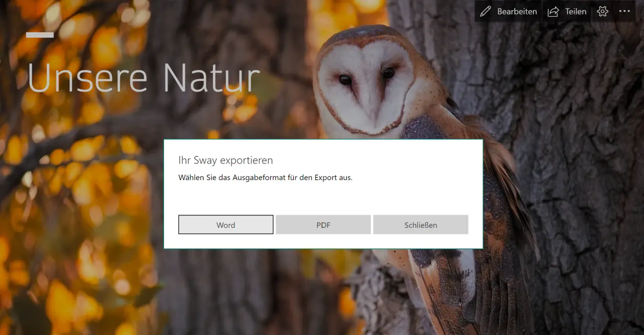Select the Teilen text label
Screen dimensions: 644x335
576,12
